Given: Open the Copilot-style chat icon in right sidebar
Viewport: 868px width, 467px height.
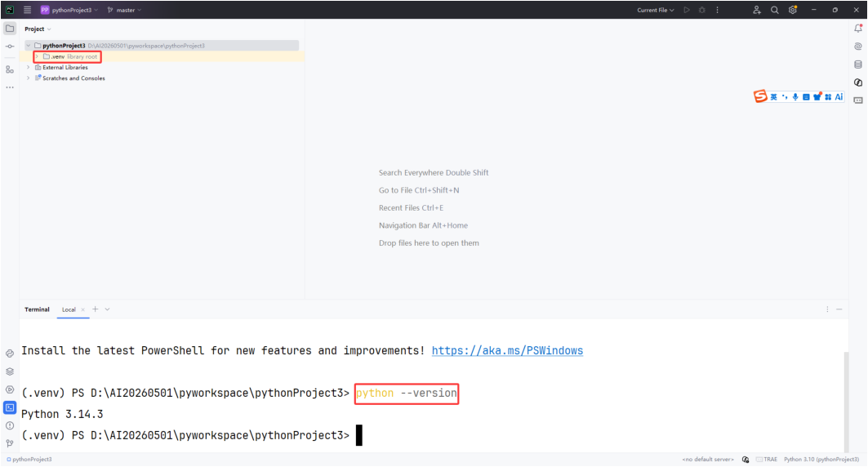Looking at the screenshot, I should pyautogui.click(x=858, y=82).
